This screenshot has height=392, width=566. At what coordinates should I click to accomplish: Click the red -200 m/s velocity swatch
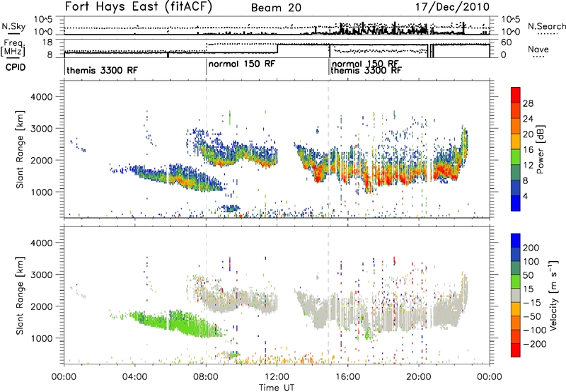click(516, 350)
